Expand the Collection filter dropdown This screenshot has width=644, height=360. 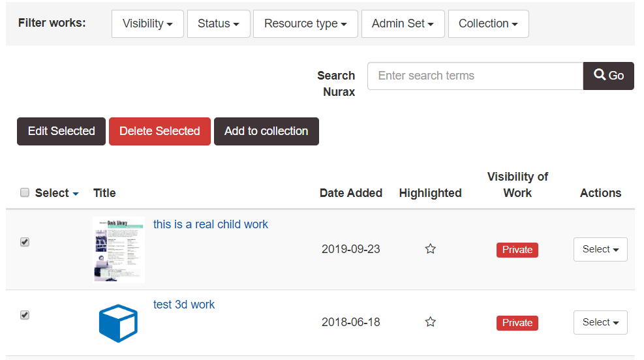pos(488,24)
